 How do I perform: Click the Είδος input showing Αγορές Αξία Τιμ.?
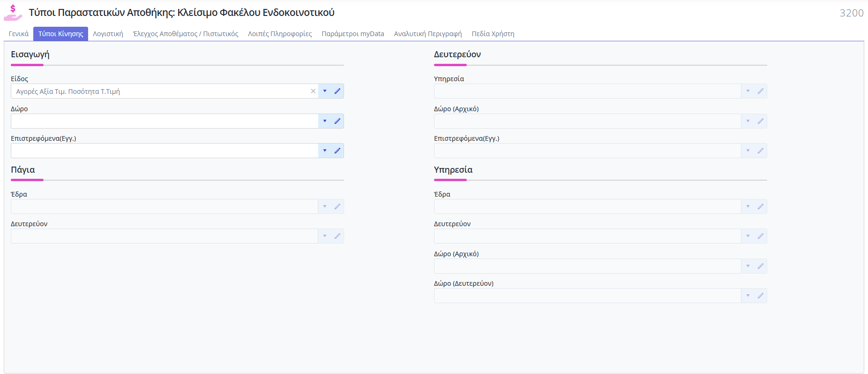pos(159,91)
